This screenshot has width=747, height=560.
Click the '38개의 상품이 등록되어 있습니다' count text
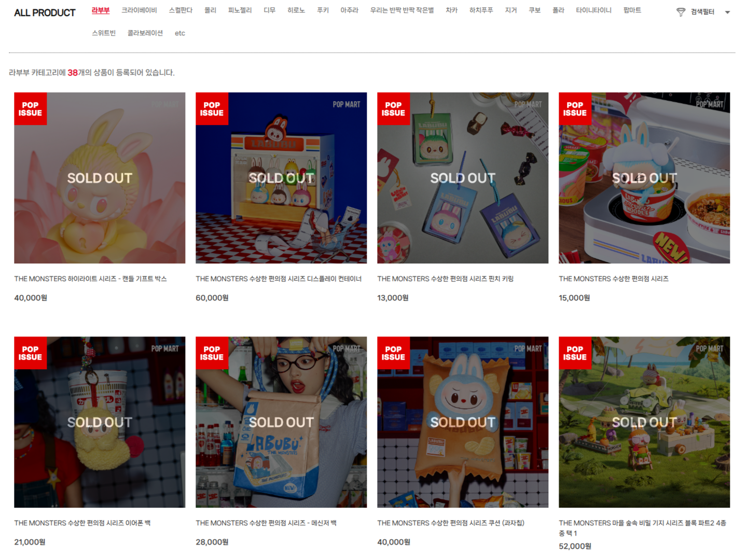(x=121, y=73)
